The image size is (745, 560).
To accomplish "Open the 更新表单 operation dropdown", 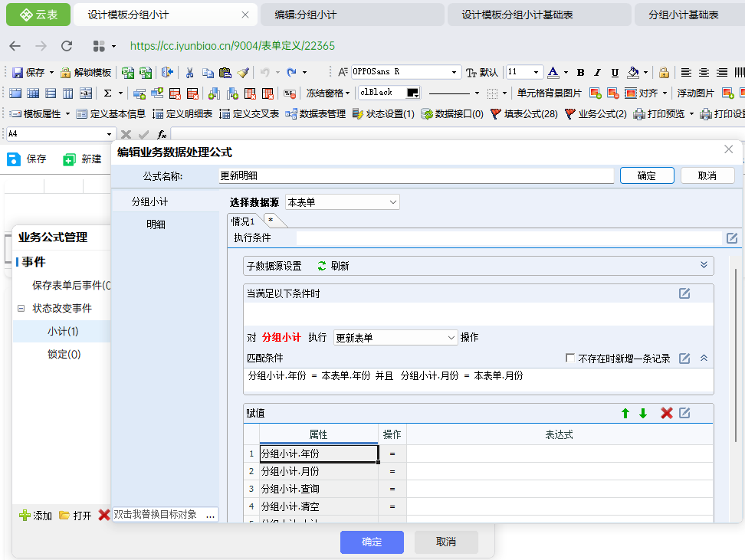I will coord(395,338).
